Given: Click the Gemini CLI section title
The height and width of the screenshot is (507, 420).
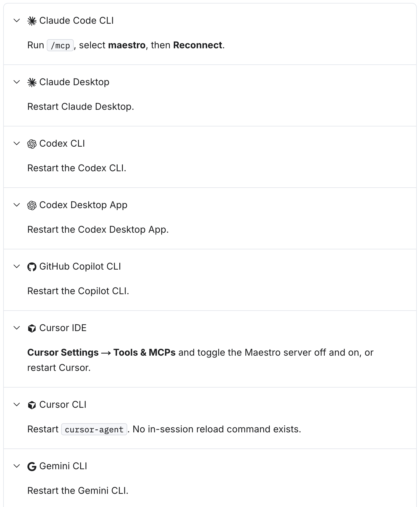Looking at the screenshot, I should tap(63, 466).
